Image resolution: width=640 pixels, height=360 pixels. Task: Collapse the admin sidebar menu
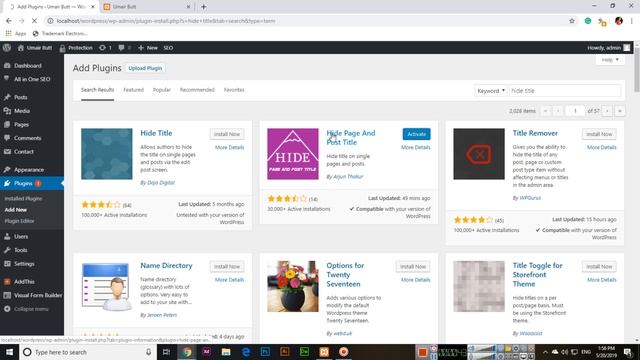coord(31,309)
